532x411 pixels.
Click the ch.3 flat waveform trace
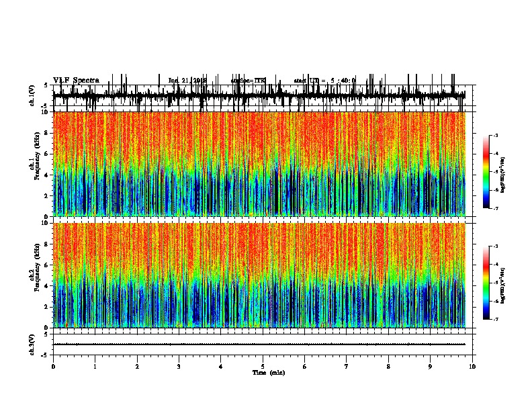click(x=259, y=345)
